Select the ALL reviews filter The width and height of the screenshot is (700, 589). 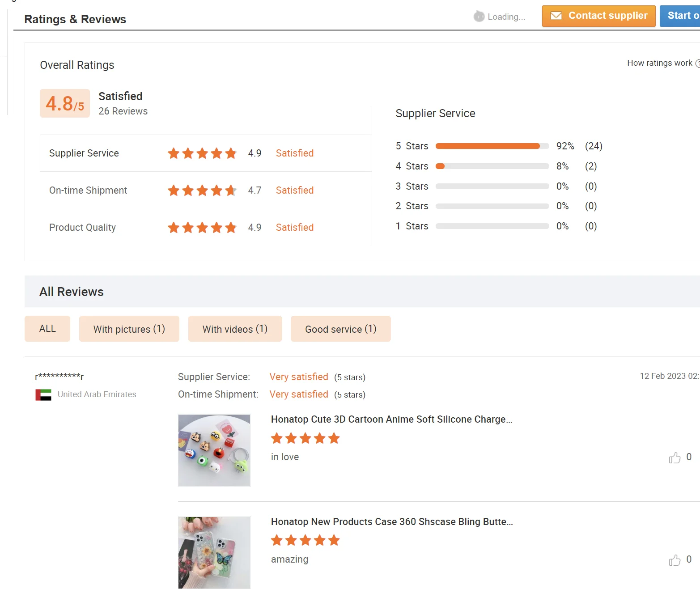click(x=47, y=329)
